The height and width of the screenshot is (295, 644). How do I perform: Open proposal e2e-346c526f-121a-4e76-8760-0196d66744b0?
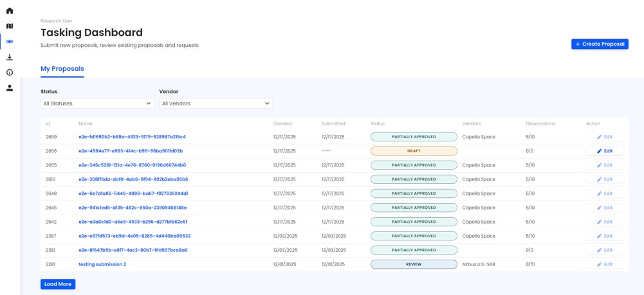click(133, 165)
